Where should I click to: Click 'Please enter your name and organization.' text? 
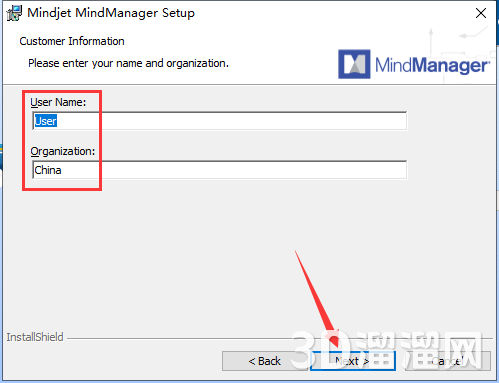[128, 63]
